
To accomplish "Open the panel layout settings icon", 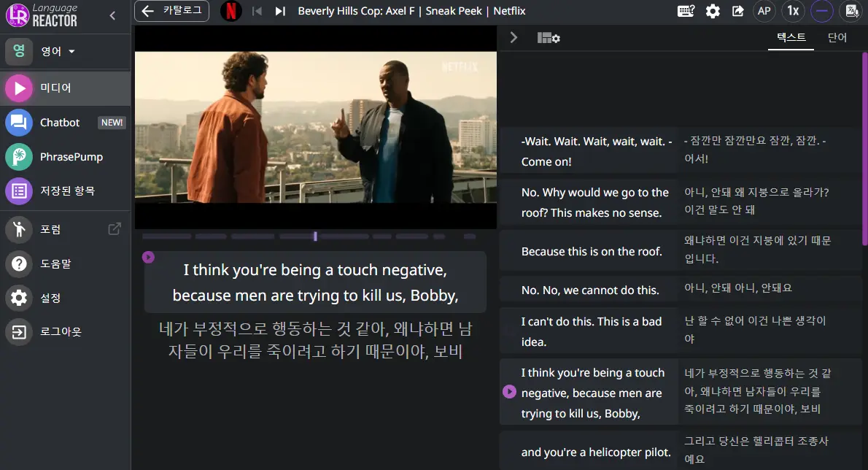I will 549,38.
